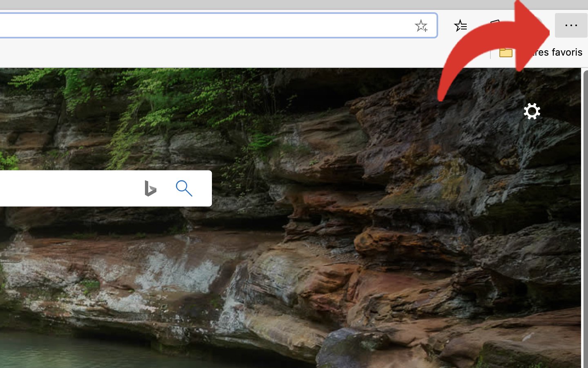Click the gray Bing logo in search box
Screen dimensions: 588x368
tap(150, 188)
